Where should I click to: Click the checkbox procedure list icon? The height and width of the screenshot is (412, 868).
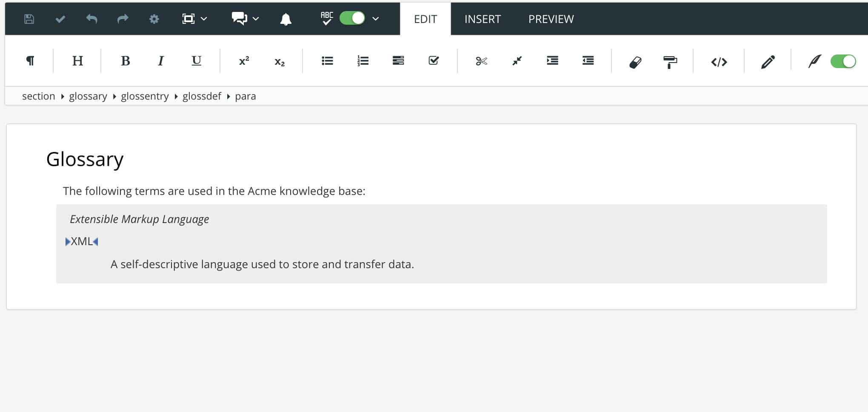(x=434, y=61)
